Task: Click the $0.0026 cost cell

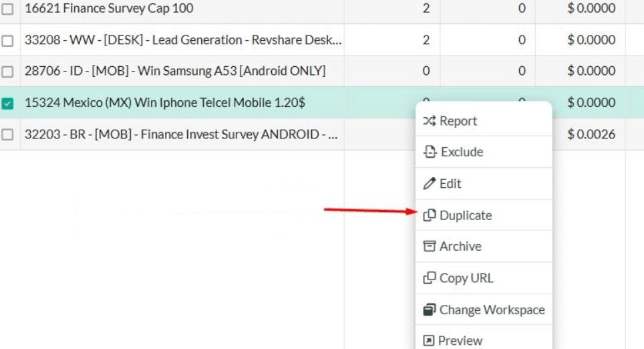Action: [591, 134]
